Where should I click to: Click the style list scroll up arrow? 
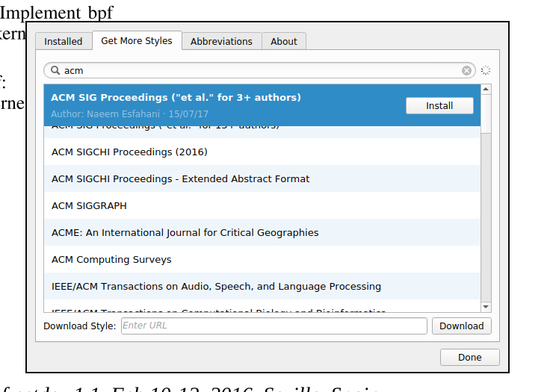pos(486,89)
